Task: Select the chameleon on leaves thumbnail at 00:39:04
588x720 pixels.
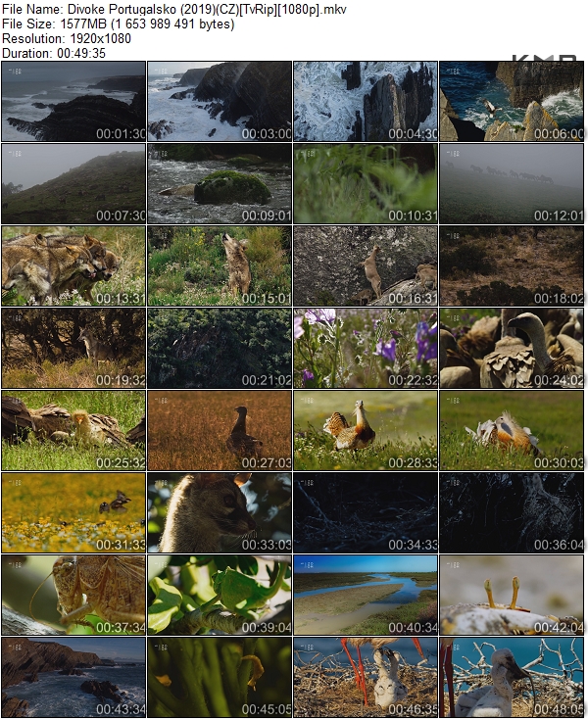Action: [220, 596]
